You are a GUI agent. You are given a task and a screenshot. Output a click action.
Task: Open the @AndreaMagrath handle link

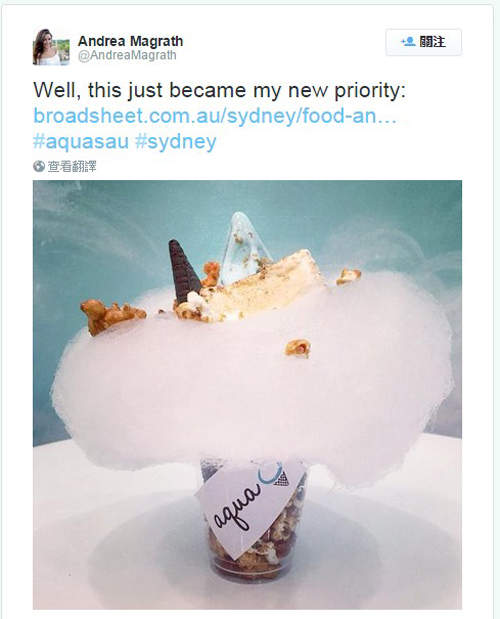coord(127,55)
